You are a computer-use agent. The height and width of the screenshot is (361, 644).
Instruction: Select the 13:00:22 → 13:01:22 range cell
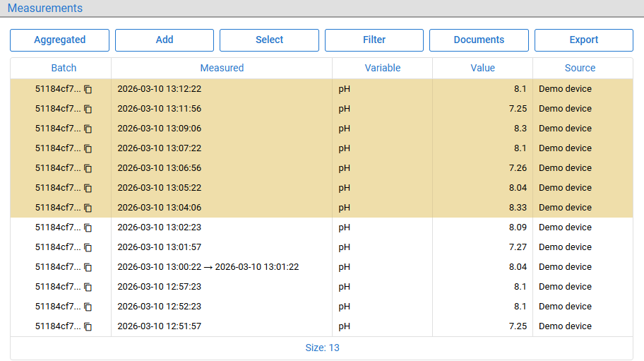[x=208, y=266]
